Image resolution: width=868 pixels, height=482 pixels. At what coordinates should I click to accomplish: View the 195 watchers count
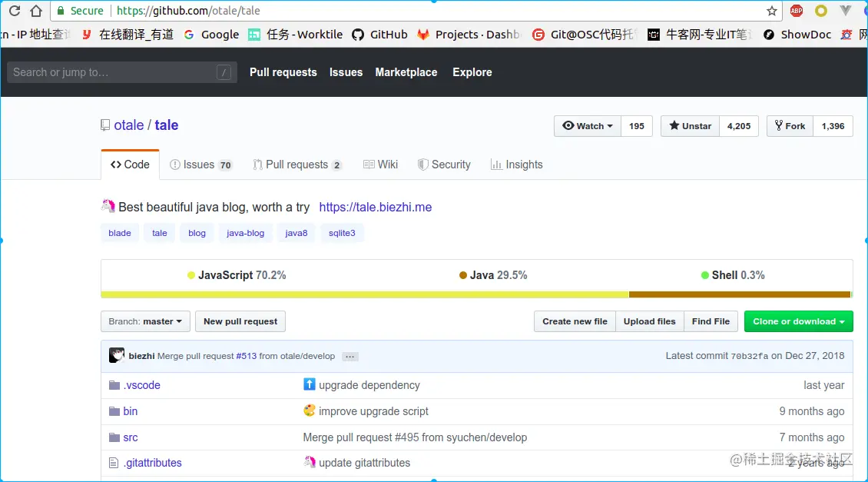pyautogui.click(x=637, y=126)
